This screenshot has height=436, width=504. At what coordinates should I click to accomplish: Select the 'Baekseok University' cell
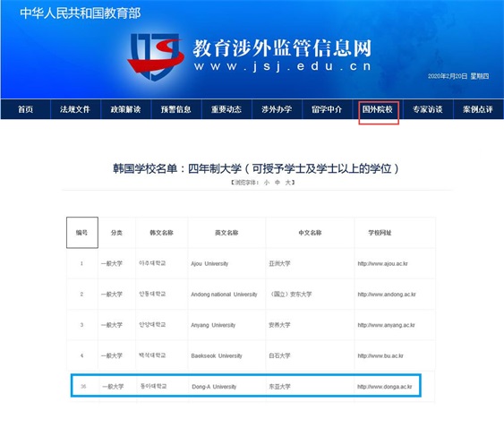pyautogui.click(x=226, y=356)
